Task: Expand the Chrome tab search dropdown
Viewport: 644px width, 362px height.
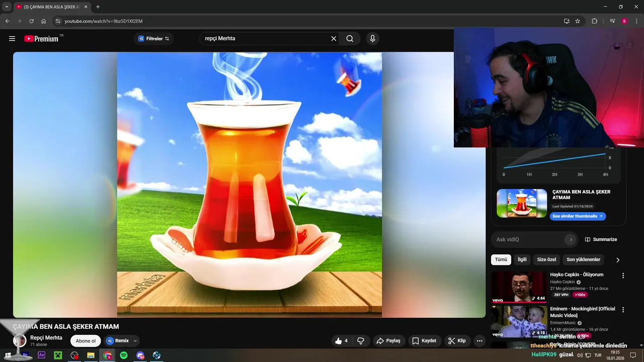Action: pyautogui.click(x=7, y=7)
